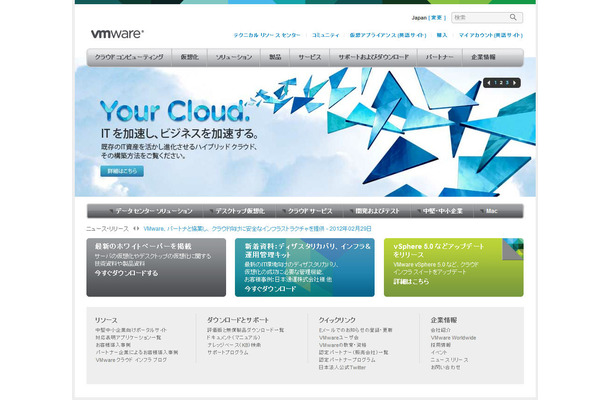Open Eメールでのお知らせの登録・更新 link
The height and width of the screenshot is (400, 610).
356,330
